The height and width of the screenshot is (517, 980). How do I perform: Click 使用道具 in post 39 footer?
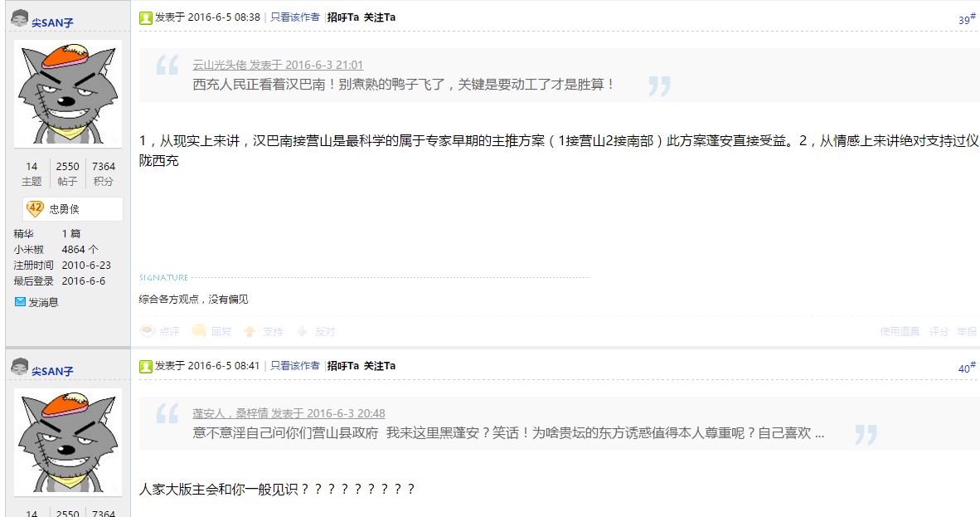click(x=900, y=332)
